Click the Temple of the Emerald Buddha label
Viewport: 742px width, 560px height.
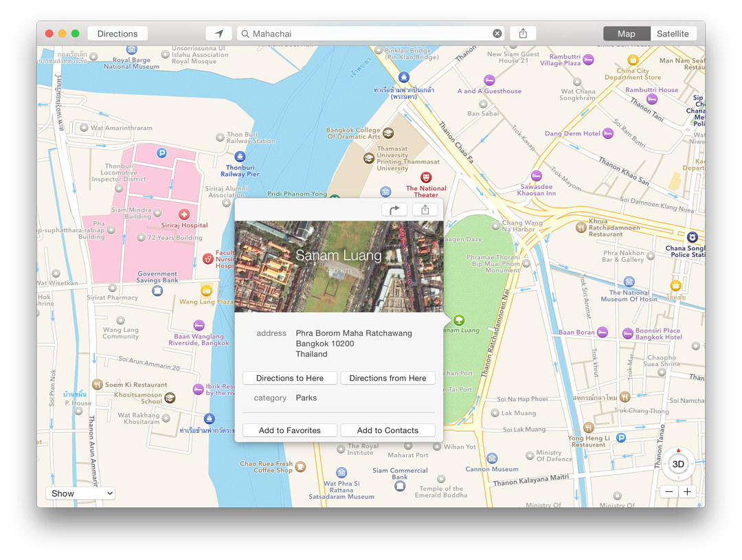point(441,492)
